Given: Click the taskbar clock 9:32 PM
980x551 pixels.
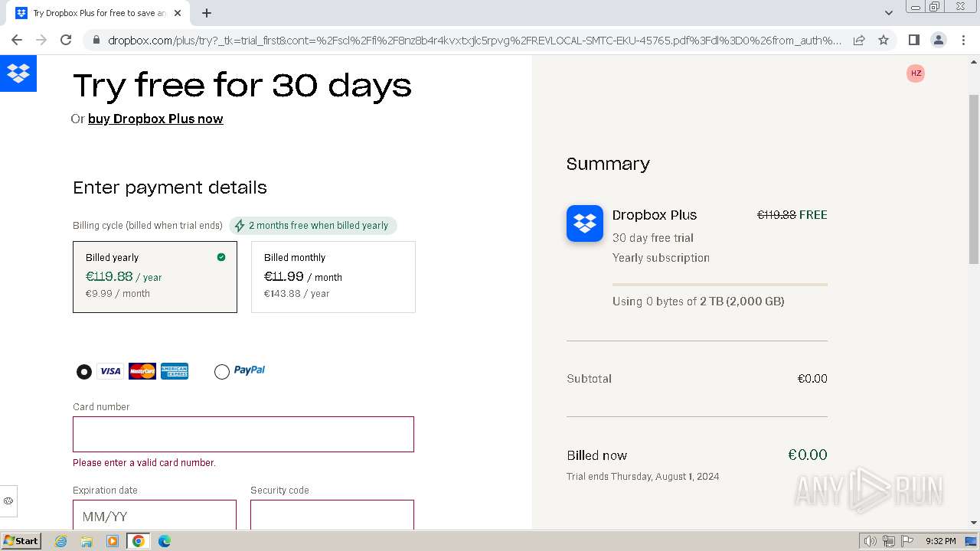Looking at the screenshot, I should [x=940, y=541].
